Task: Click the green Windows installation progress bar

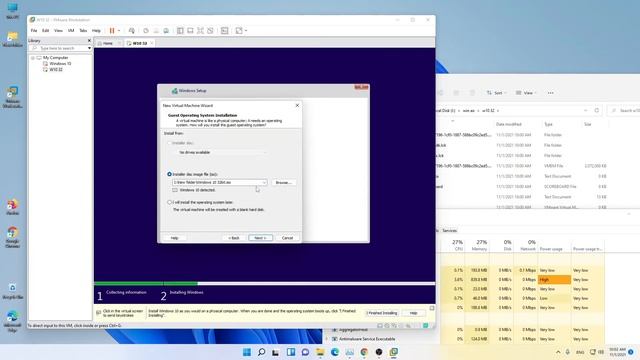Action: (146, 283)
